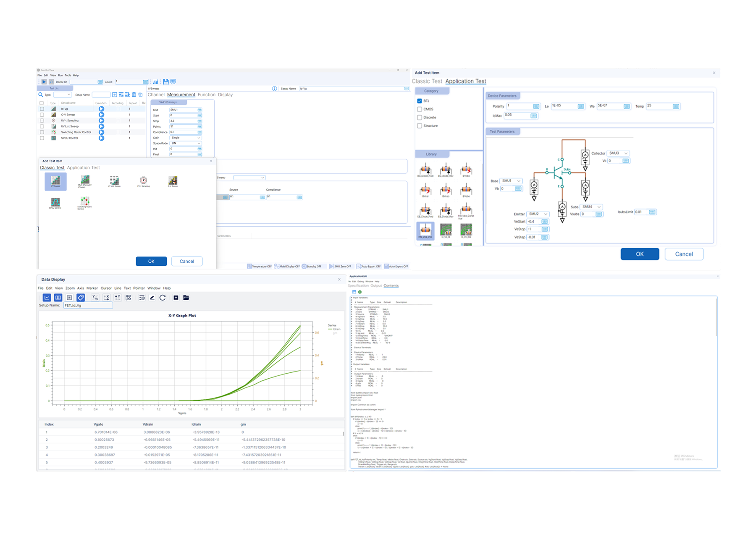756x534 pixels.
Task: Cancel the Classic Test dialog
Action: coord(187,261)
